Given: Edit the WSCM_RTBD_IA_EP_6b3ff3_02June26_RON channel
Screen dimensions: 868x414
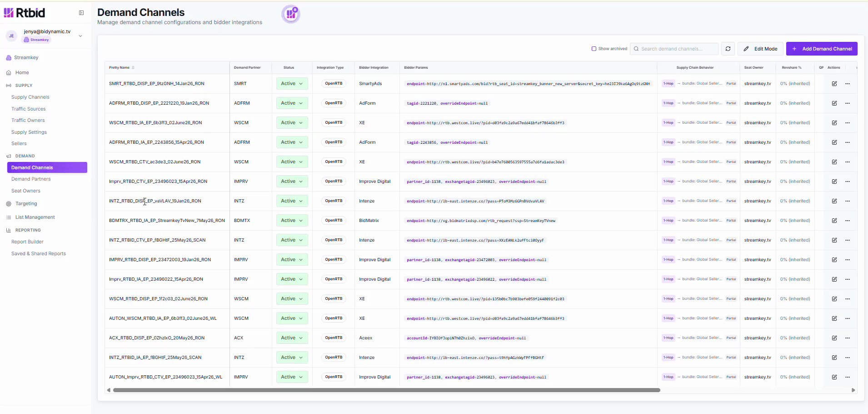Looking at the screenshot, I should tap(834, 123).
